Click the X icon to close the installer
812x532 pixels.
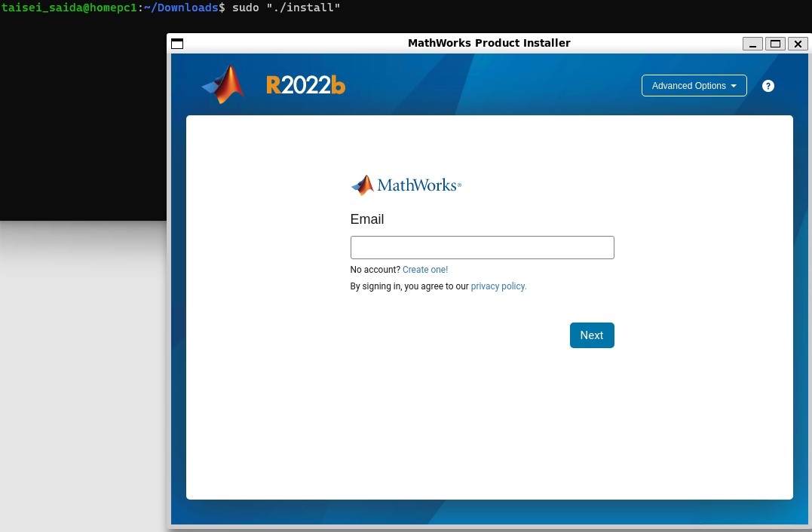coord(797,44)
